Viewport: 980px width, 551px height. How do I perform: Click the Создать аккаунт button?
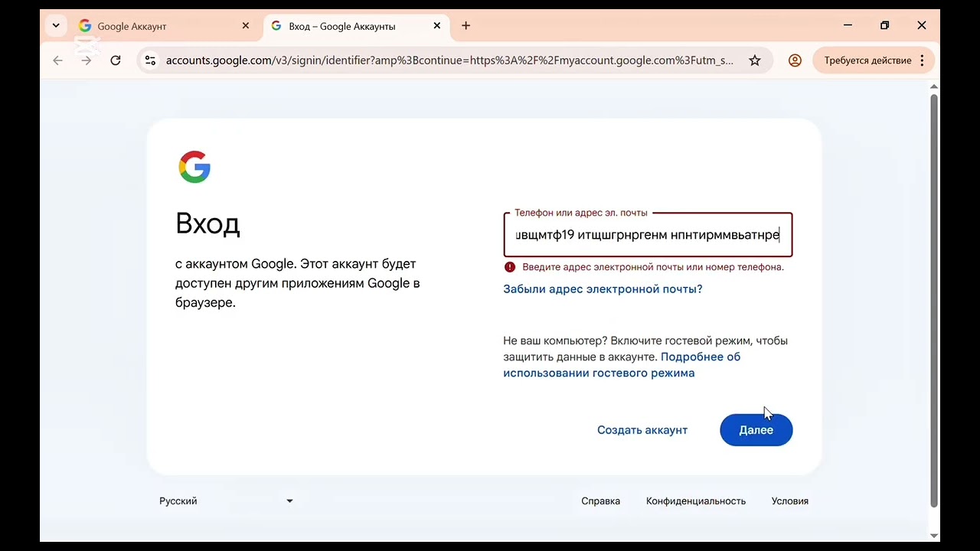point(642,430)
